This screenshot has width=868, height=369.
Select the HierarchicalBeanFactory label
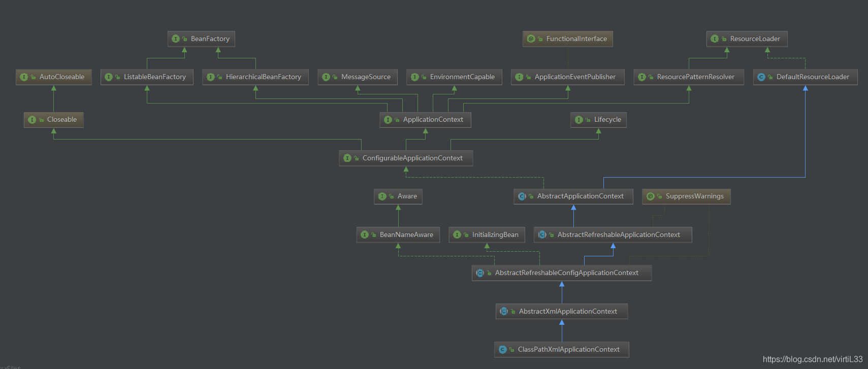264,77
